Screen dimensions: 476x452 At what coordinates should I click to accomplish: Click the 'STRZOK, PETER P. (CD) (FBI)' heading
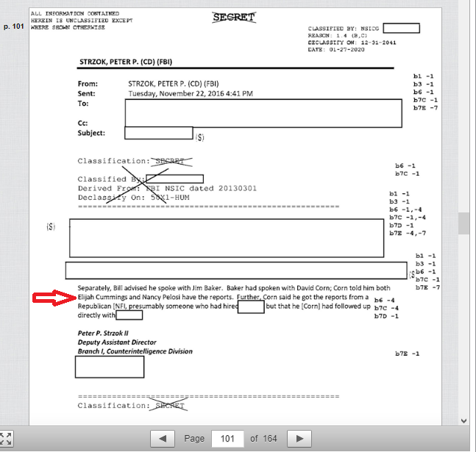pos(126,62)
